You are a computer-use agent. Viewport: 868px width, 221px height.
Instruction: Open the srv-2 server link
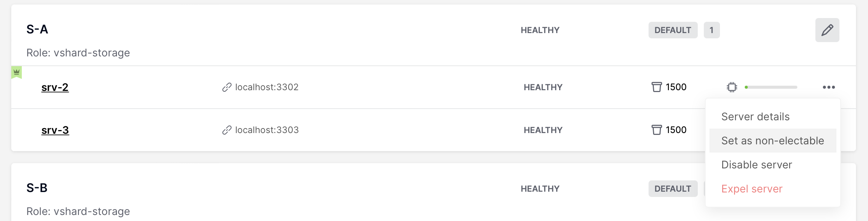[x=55, y=87]
